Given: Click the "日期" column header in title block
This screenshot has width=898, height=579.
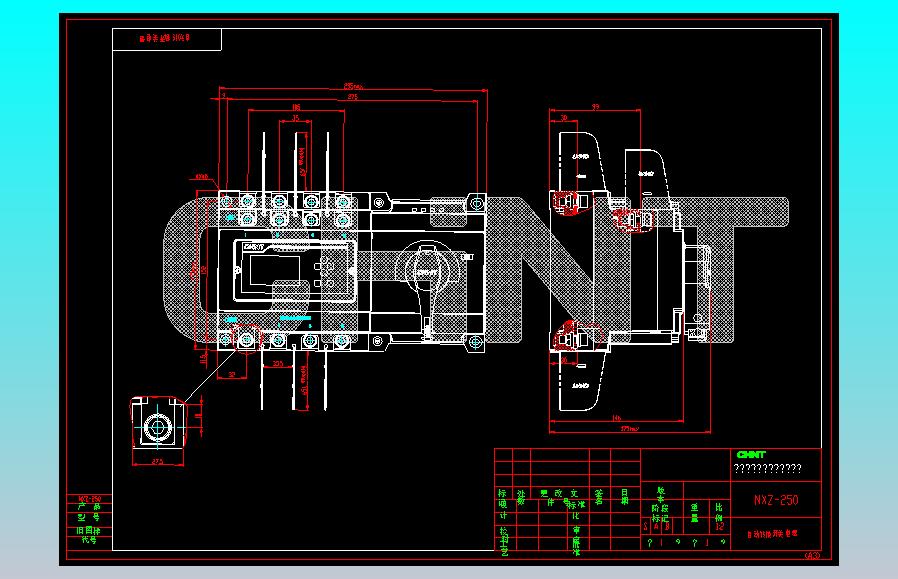Looking at the screenshot, I should [x=625, y=496].
